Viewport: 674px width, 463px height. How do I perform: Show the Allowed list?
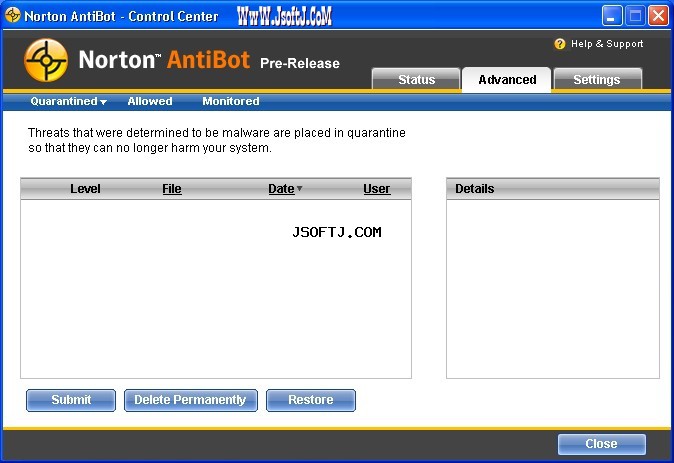pos(150,101)
